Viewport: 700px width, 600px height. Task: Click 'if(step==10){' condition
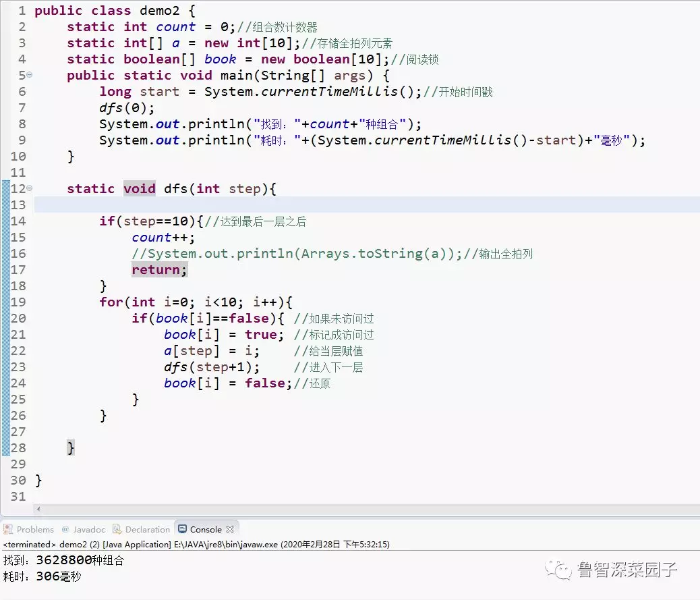pyautogui.click(x=151, y=221)
